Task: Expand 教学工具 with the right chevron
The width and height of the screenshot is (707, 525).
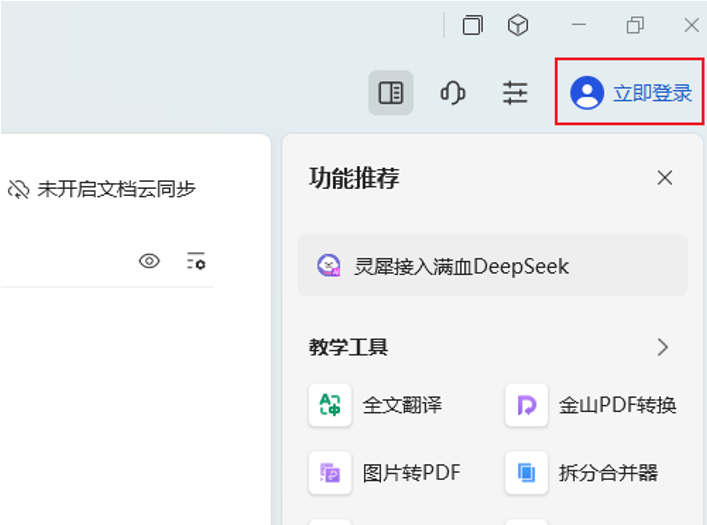Action: pyautogui.click(x=662, y=347)
